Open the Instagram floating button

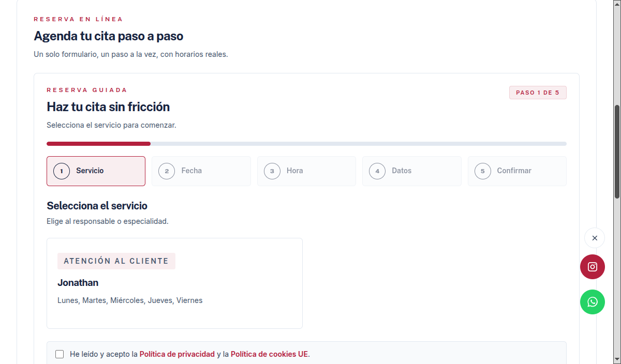coord(593,267)
